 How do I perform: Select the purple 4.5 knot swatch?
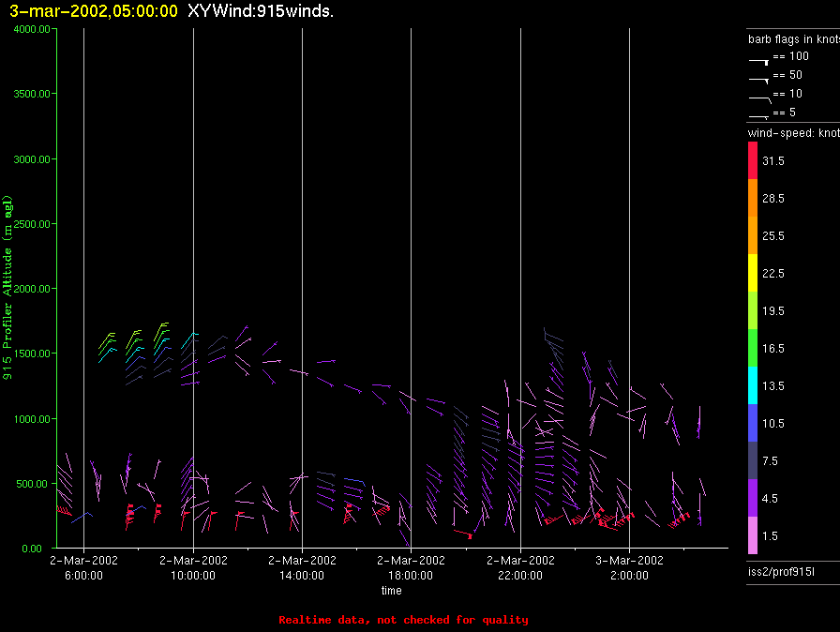pyautogui.click(x=753, y=498)
